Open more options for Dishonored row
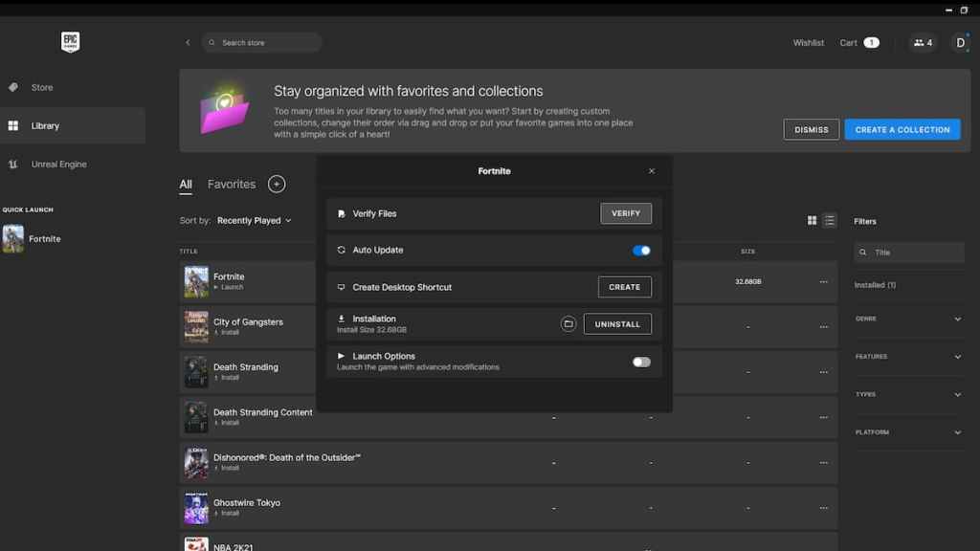 pos(823,463)
